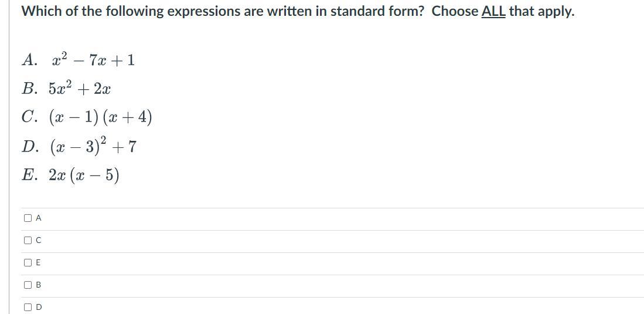644x314 pixels.
Task: Mark the checkbox for answer D
Action: click(x=28, y=307)
